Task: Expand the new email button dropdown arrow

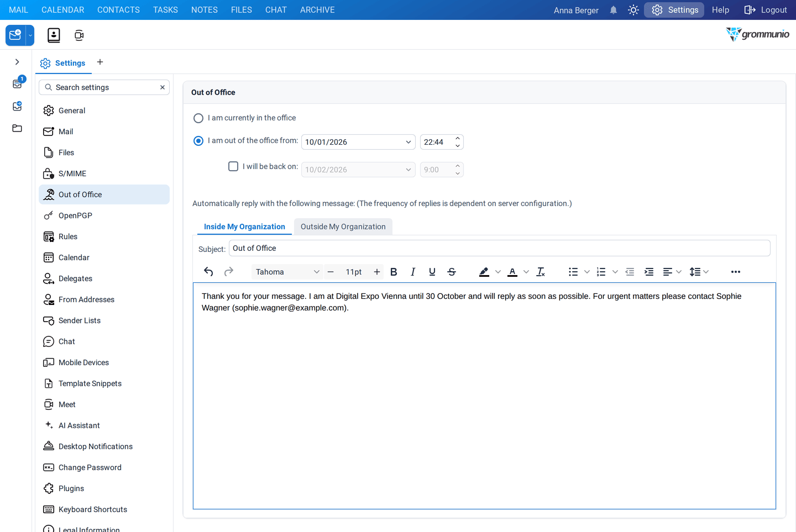Action: [30, 35]
